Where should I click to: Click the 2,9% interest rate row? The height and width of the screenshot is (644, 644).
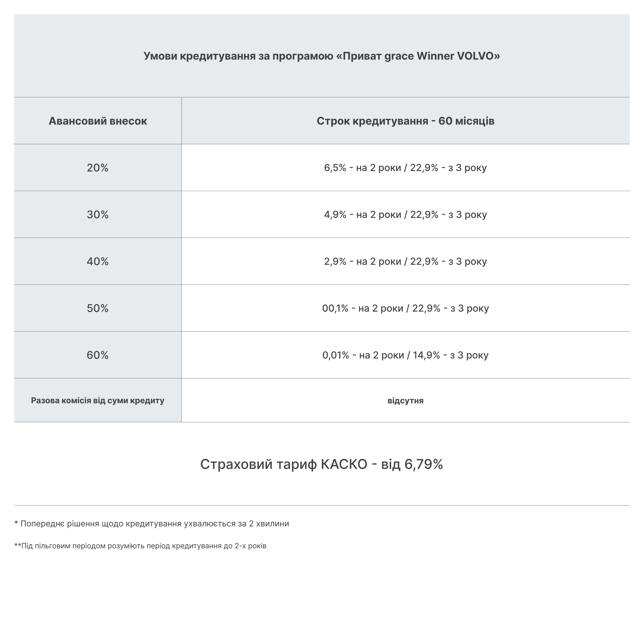[405, 261]
